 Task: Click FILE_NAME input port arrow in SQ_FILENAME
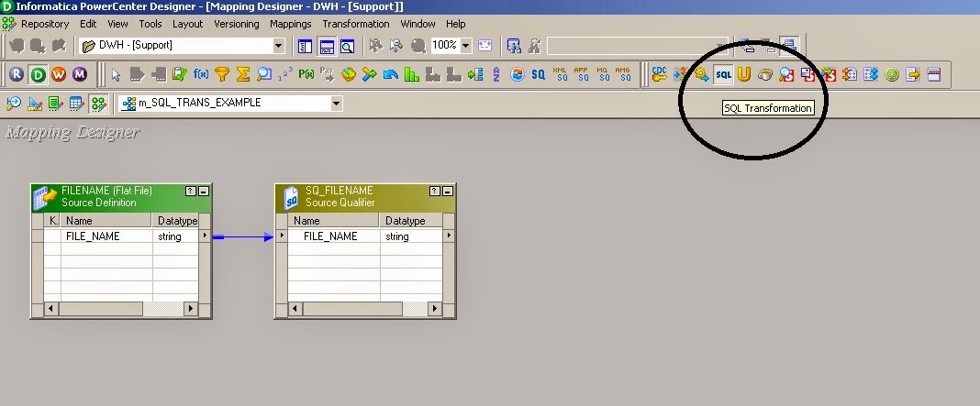[282, 236]
